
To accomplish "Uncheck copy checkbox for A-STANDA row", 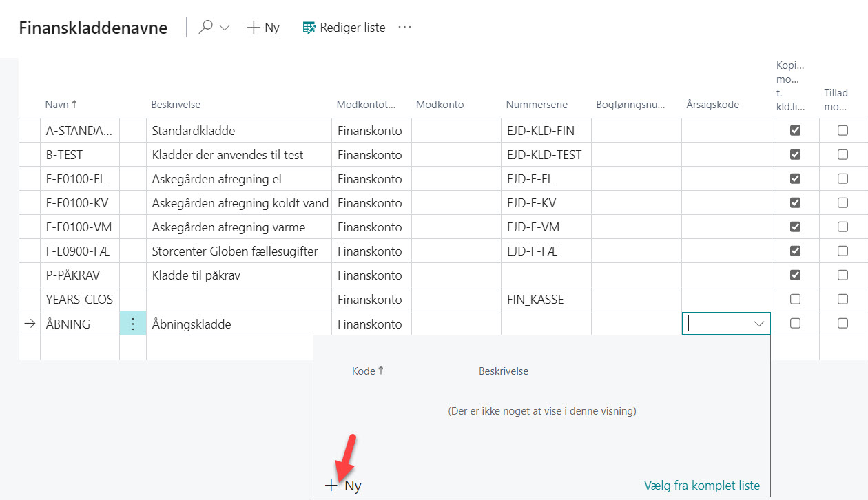I will click(795, 131).
